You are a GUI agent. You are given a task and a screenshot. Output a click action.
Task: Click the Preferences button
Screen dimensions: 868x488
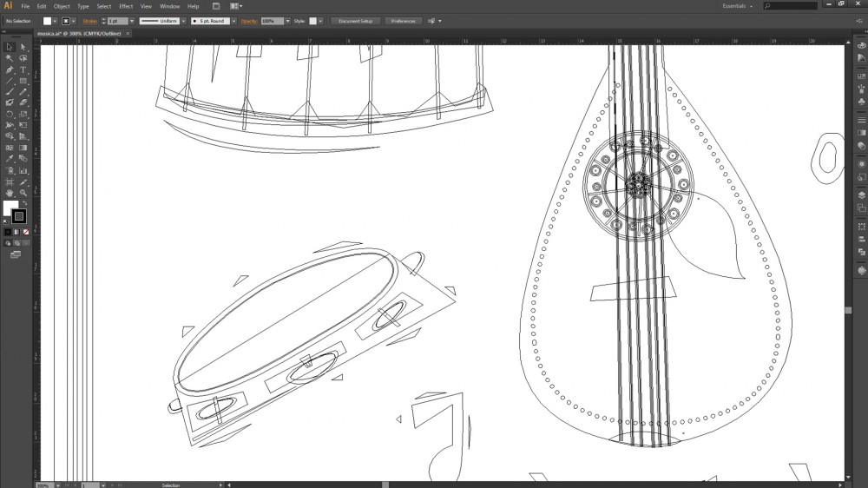pos(402,21)
